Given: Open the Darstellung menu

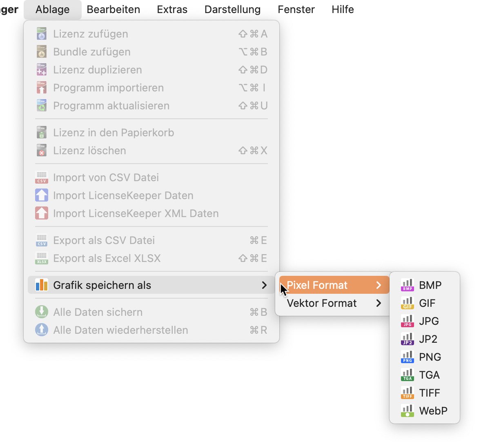Looking at the screenshot, I should pyautogui.click(x=232, y=9).
